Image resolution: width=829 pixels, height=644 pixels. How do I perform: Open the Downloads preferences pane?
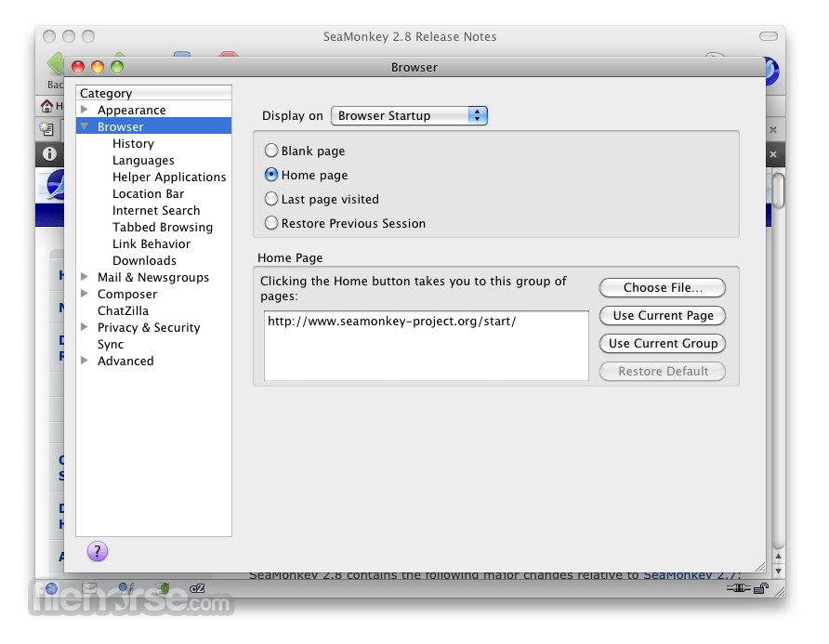(x=144, y=260)
